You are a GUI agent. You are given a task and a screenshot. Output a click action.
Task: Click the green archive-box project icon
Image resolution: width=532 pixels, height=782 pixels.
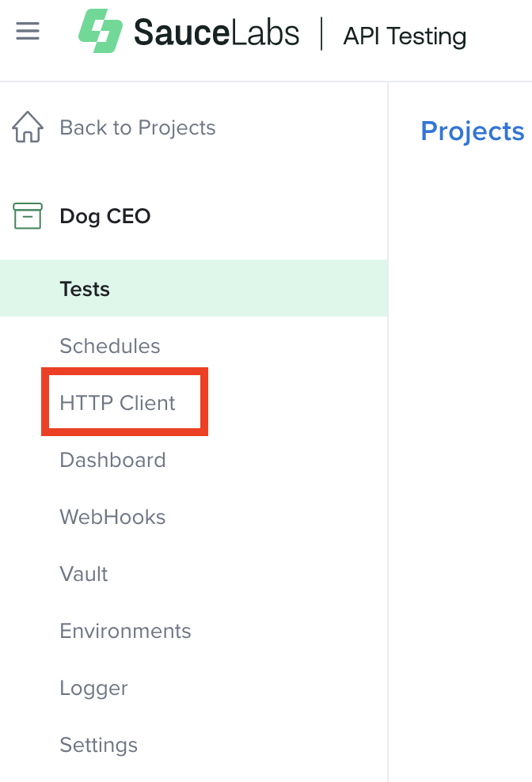[28, 215]
